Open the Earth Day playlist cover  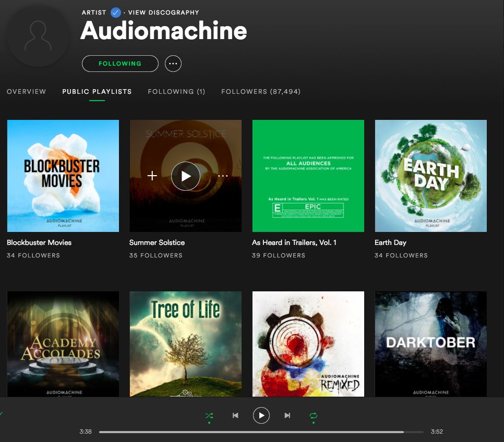point(431,176)
